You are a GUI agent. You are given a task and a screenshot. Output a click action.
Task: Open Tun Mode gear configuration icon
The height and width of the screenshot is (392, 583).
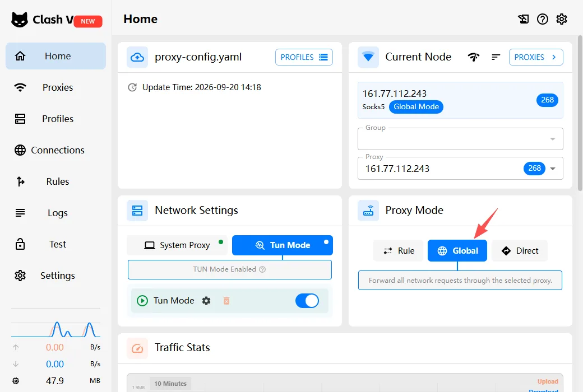[206, 301]
